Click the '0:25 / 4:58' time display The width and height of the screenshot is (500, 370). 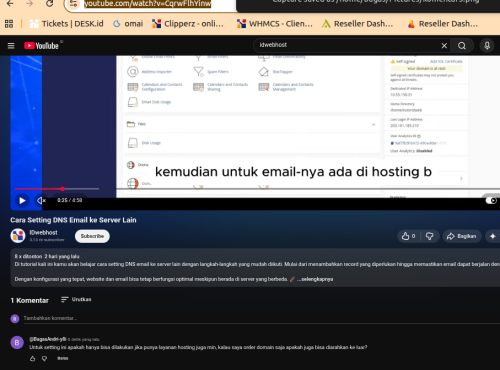click(x=70, y=200)
